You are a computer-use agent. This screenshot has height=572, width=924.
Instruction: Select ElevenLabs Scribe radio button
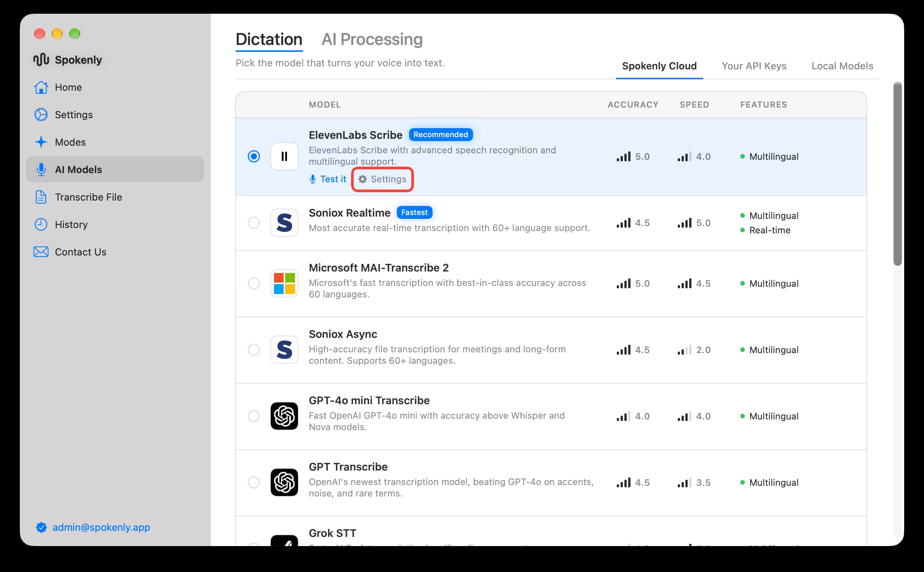click(254, 156)
